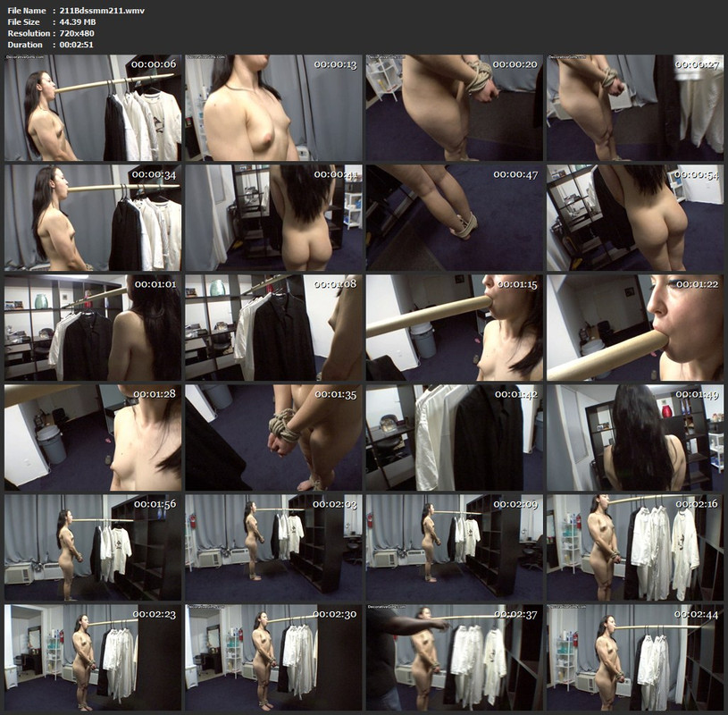Click the thumbnail with time 00:02:03
Screen dimensions: 728x715
(273, 548)
